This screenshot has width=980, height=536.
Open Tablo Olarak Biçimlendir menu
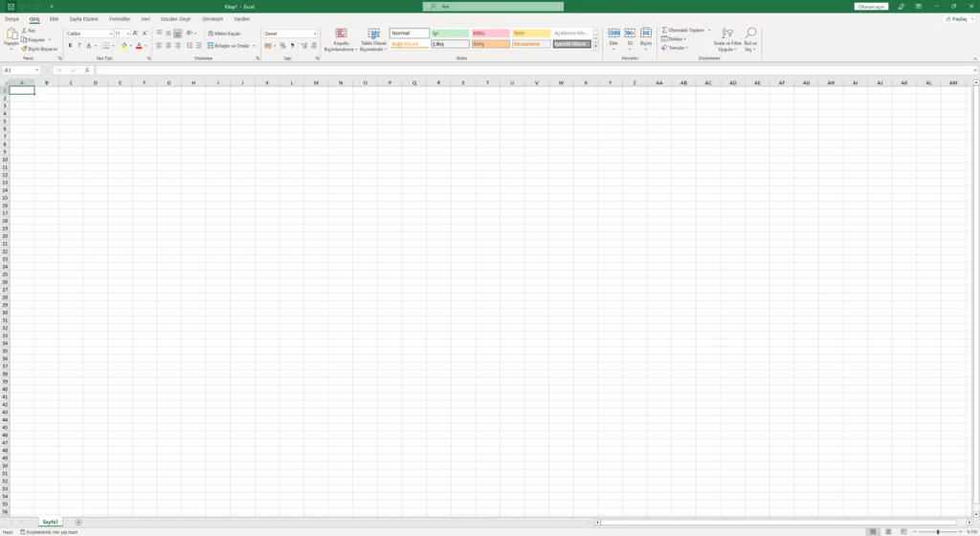374,40
